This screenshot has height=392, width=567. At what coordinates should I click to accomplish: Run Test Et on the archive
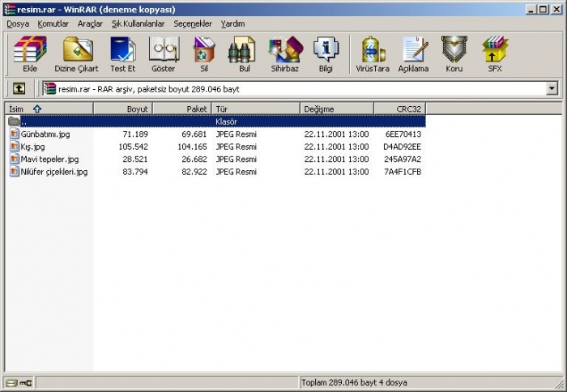(x=122, y=54)
